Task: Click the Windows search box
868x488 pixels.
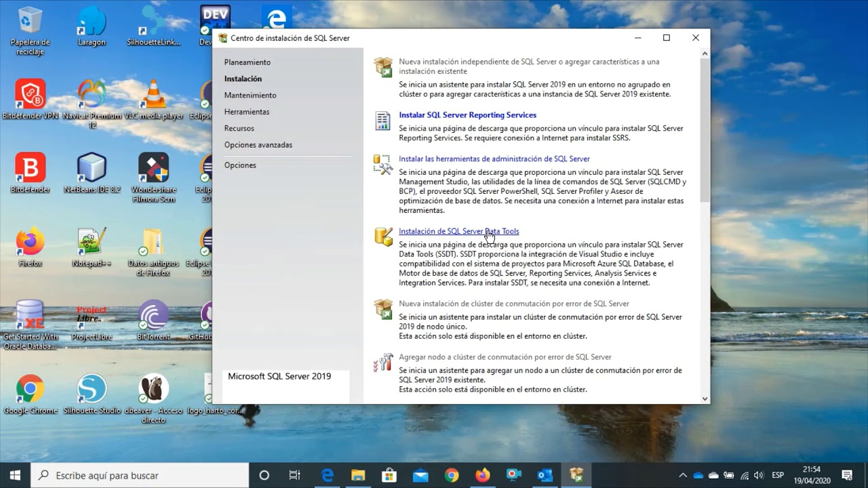Action: 140,475
